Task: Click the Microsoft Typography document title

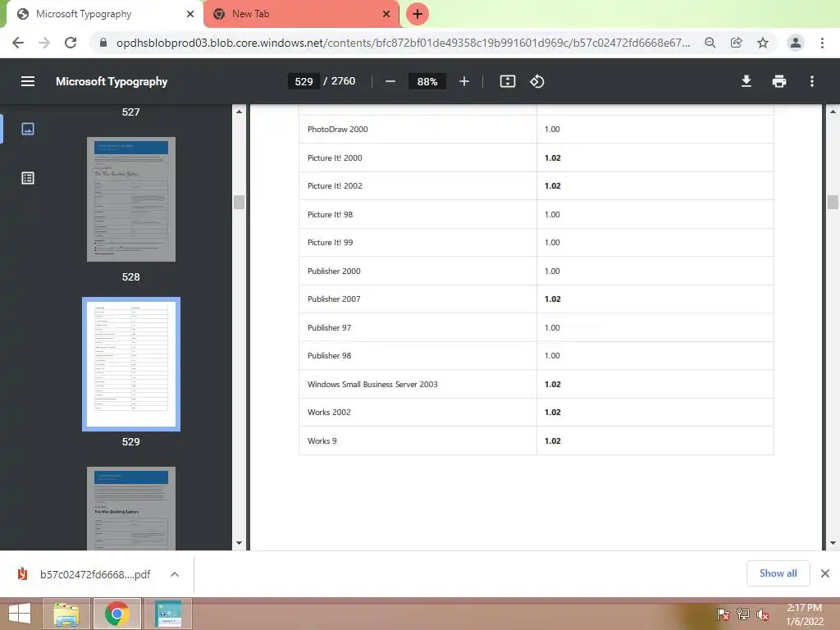Action: click(x=112, y=81)
